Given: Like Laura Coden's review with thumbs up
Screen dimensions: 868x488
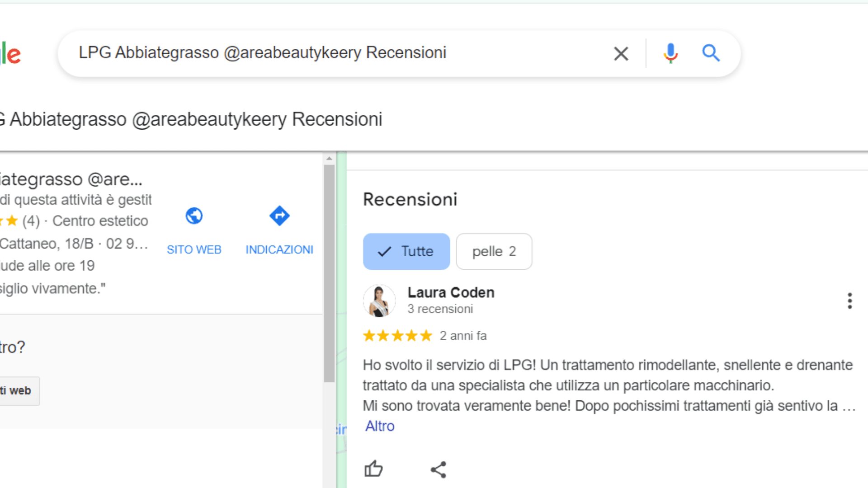Looking at the screenshot, I should (x=373, y=469).
